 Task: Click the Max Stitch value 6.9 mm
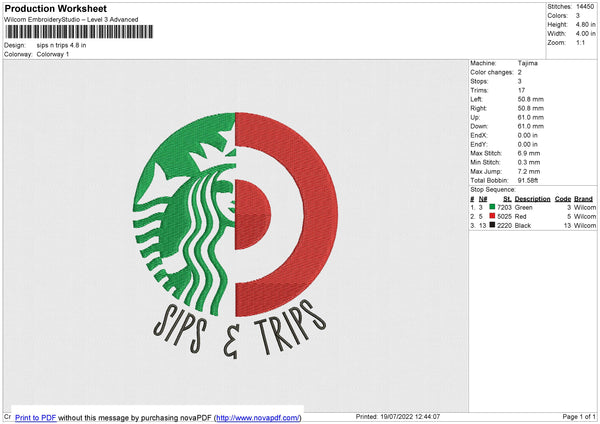coord(529,153)
